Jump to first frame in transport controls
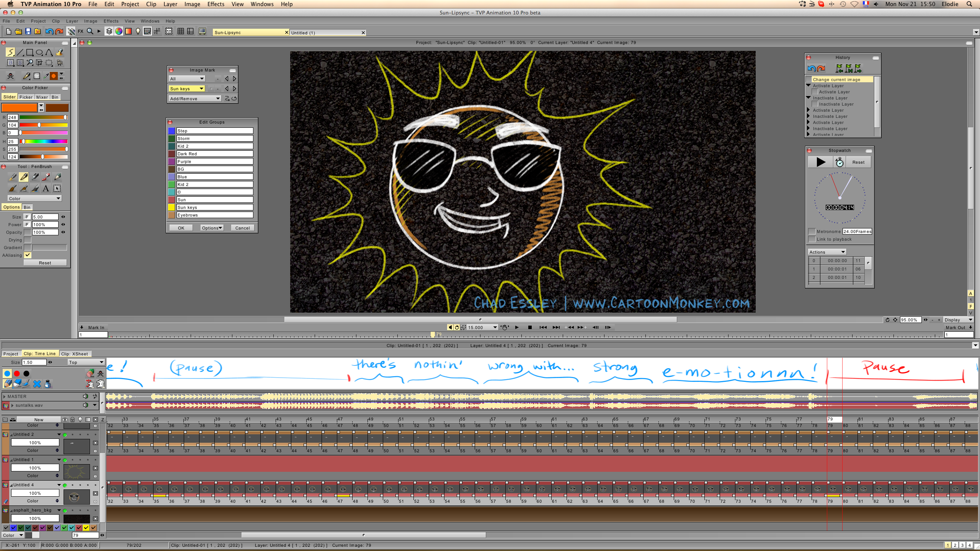This screenshot has width=980, height=551. 543,327
